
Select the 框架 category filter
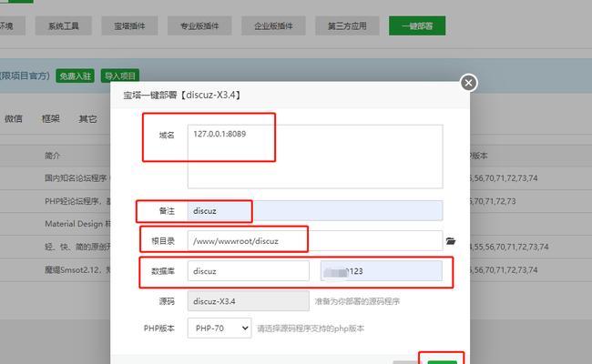click(x=51, y=119)
